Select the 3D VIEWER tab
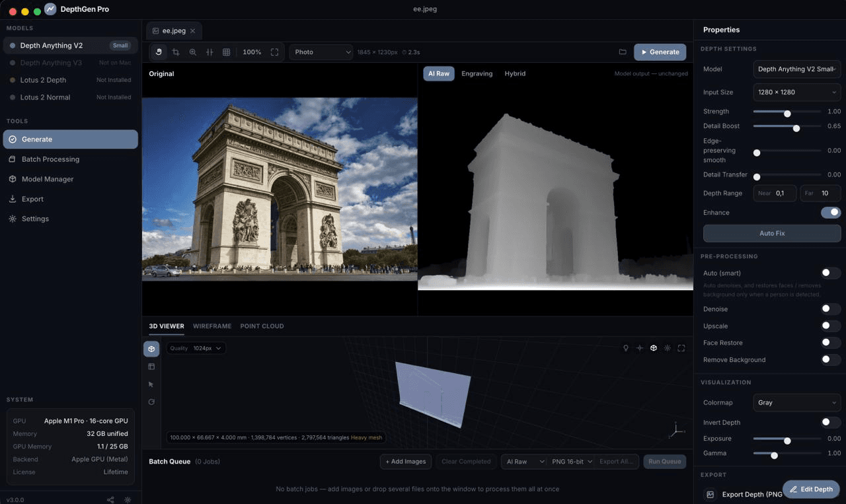 click(167, 326)
